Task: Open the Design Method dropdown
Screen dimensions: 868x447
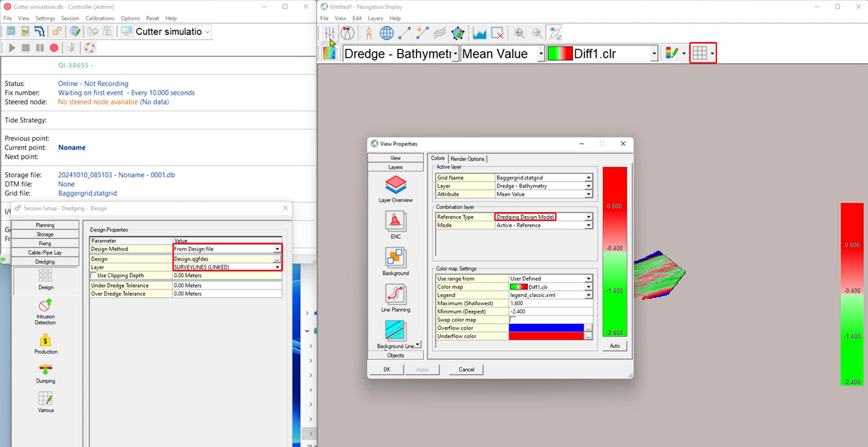Action: click(277, 249)
